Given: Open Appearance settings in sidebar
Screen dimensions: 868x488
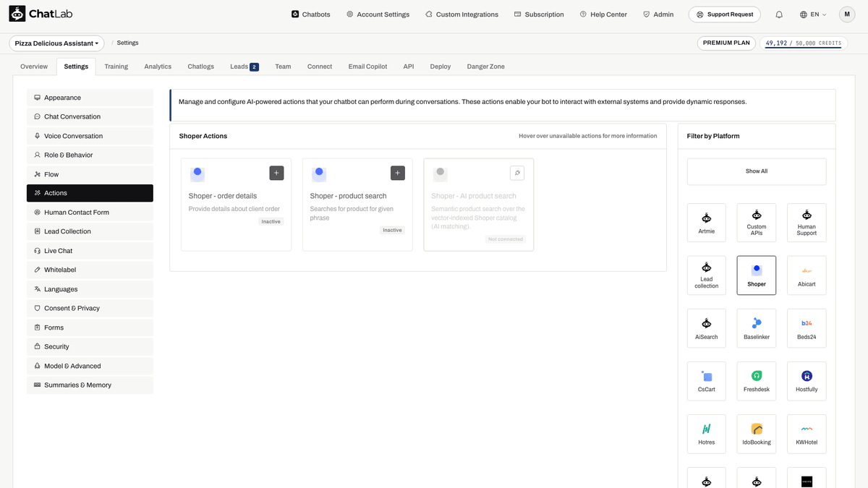Looking at the screenshot, I should [x=90, y=98].
